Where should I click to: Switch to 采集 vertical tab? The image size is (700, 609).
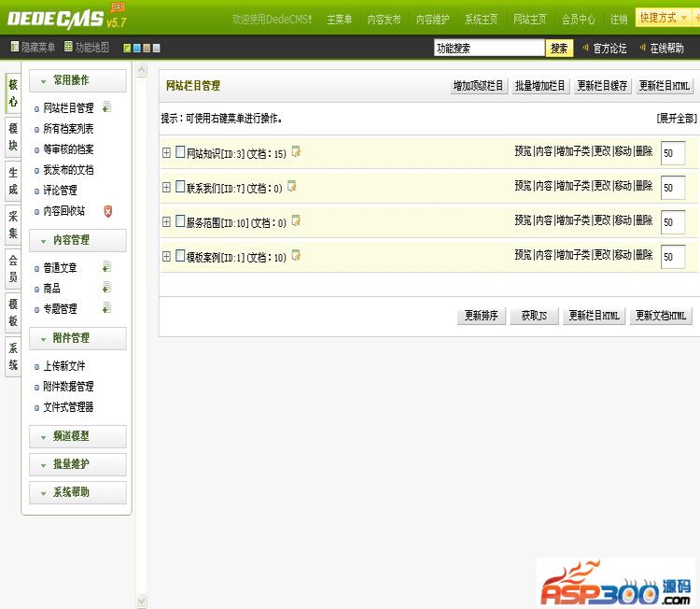(x=13, y=225)
